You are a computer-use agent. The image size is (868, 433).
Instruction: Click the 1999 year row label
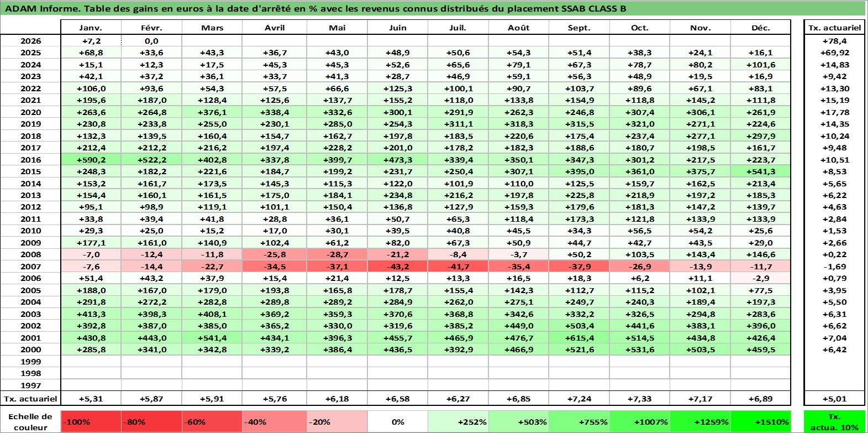click(x=31, y=362)
